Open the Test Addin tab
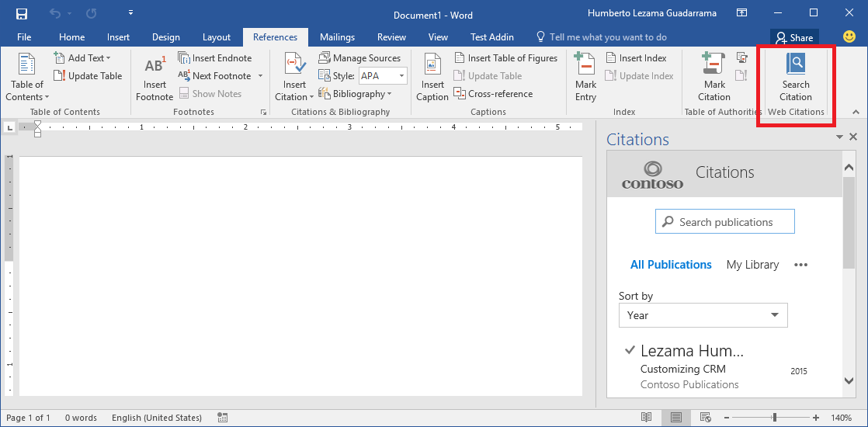Image resolution: width=868 pixels, height=427 pixels. pyautogui.click(x=492, y=37)
